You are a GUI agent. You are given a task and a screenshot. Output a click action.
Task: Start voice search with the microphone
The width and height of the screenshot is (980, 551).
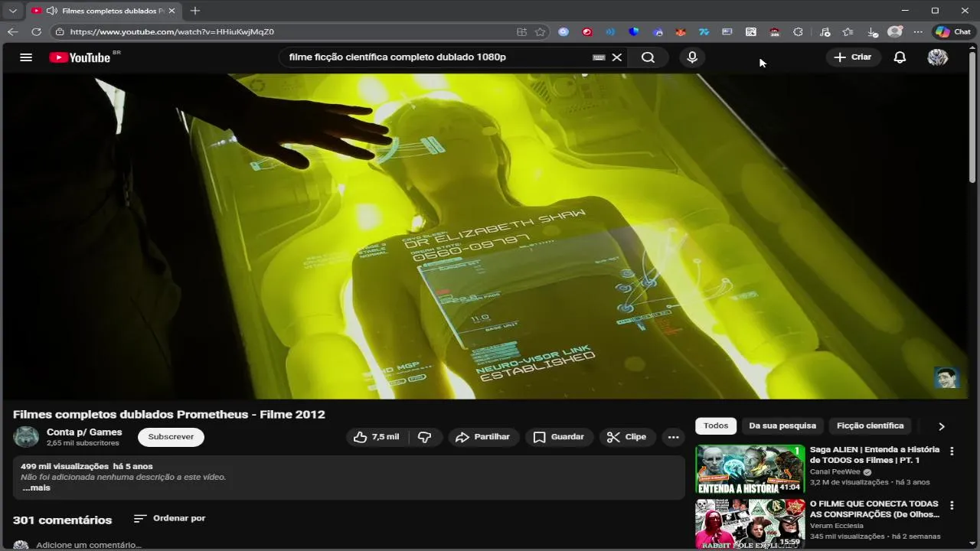[692, 57]
